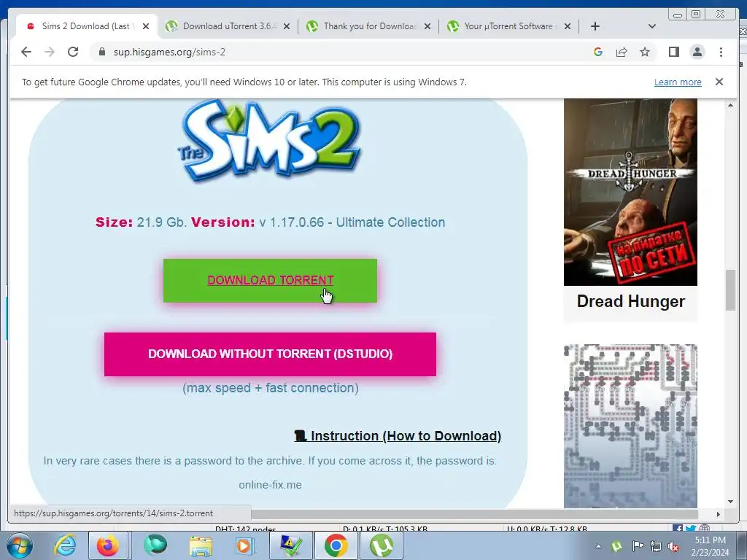Click the horizontal scrollbar track

[x=474, y=514]
